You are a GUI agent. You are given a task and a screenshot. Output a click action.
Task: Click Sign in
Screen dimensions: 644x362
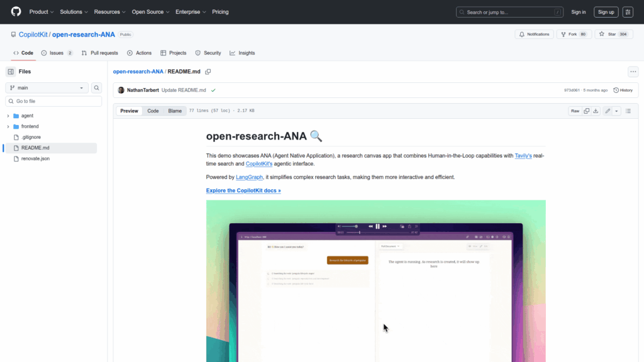[x=579, y=13]
